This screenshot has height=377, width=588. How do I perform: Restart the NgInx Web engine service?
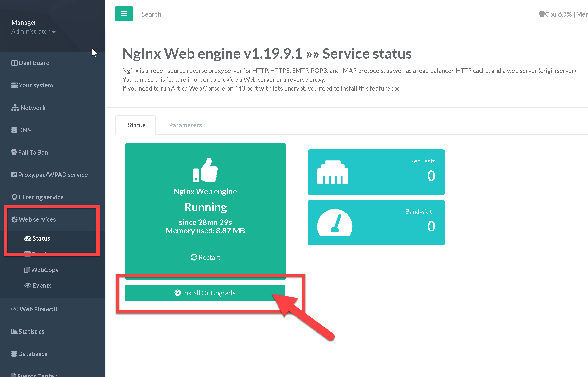pyautogui.click(x=205, y=257)
